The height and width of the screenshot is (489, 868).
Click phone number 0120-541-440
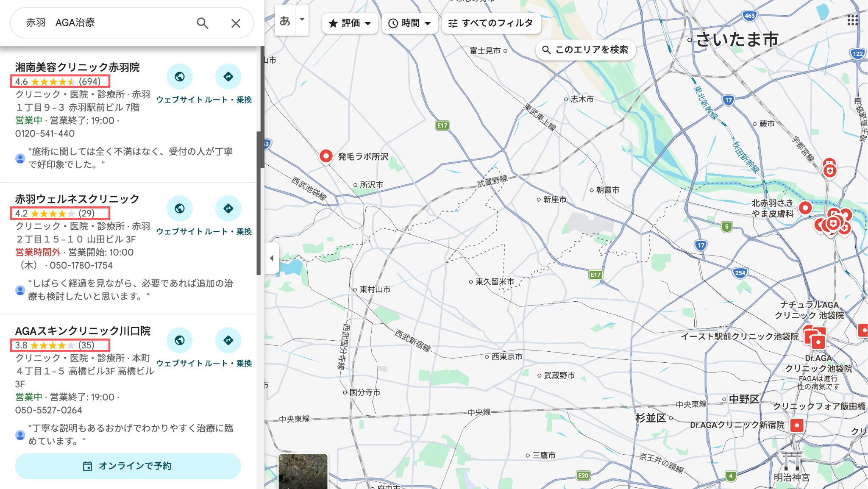[45, 133]
